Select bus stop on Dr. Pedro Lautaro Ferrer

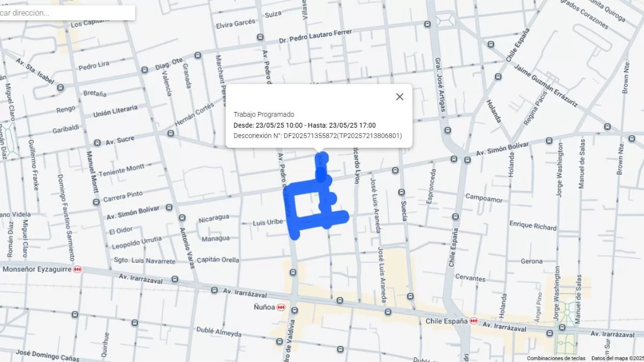(x=260, y=37)
